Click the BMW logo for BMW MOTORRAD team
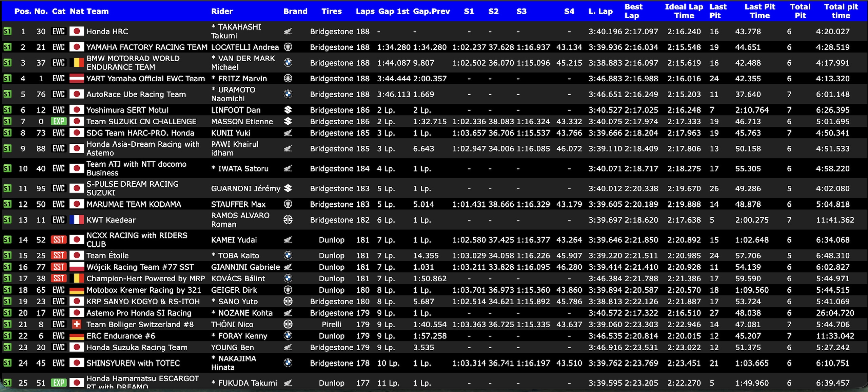Viewport: 868px width, 392px height. (x=288, y=63)
